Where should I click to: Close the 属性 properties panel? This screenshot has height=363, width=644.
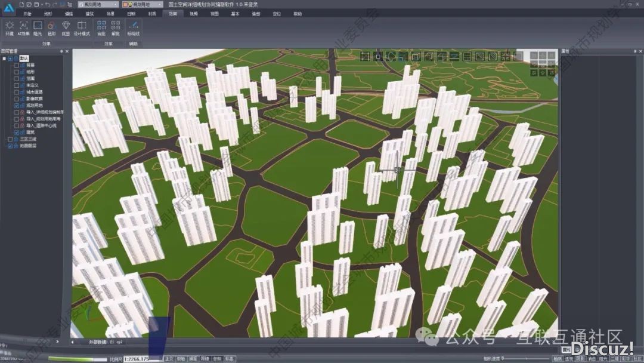640,51
